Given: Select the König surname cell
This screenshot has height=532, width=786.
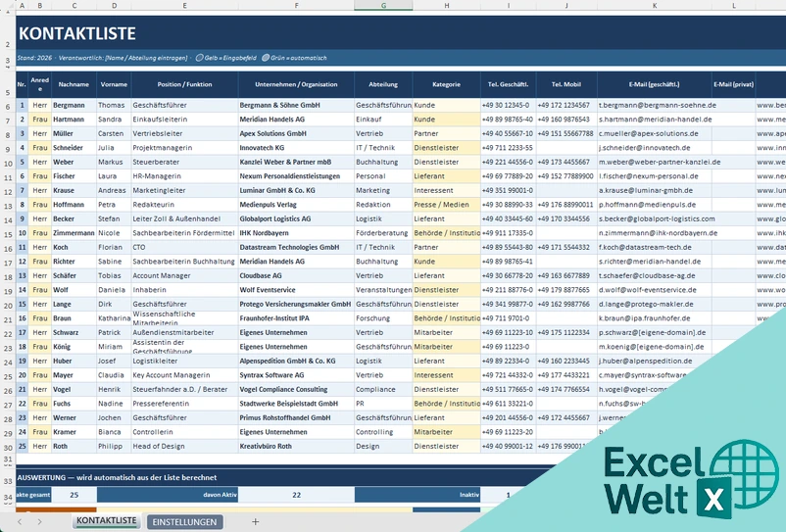Looking at the screenshot, I should point(74,347).
